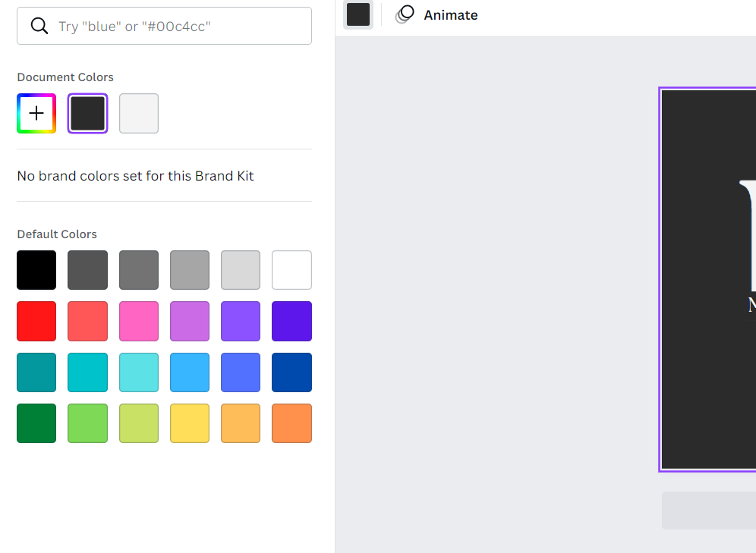Image resolution: width=756 pixels, height=553 pixels.
Task: Choose the teal swatch in Default Colors
Action: tap(36, 372)
